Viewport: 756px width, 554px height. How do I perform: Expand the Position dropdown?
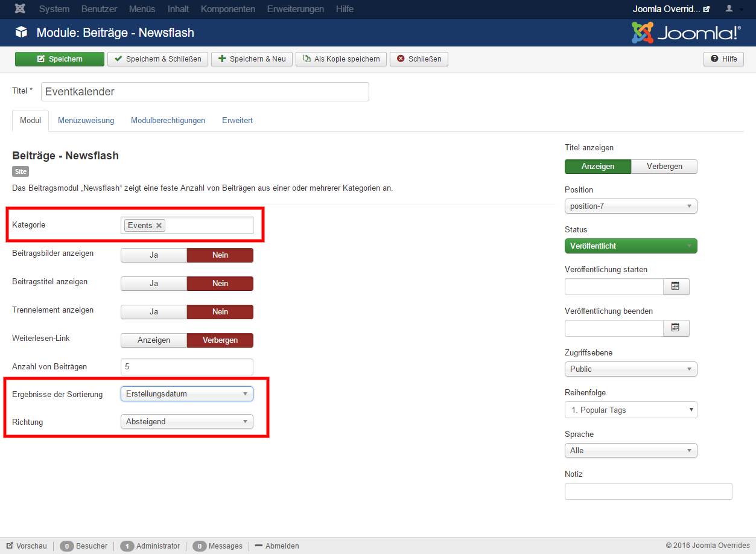(631, 206)
